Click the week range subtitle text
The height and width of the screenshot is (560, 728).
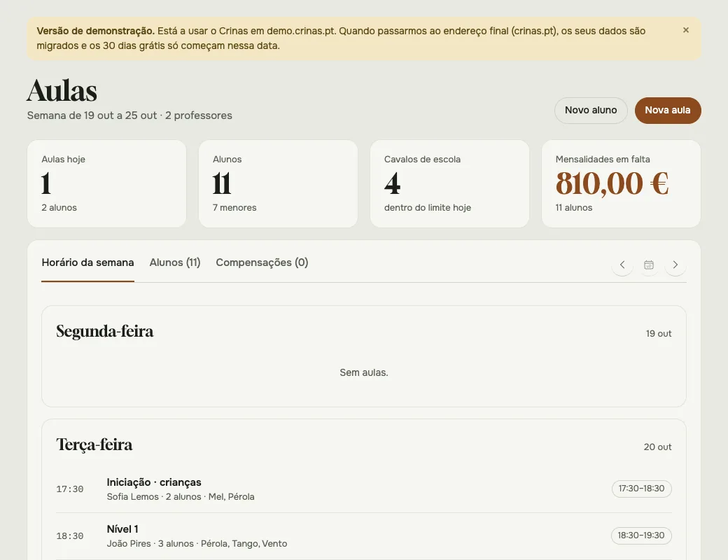click(129, 115)
